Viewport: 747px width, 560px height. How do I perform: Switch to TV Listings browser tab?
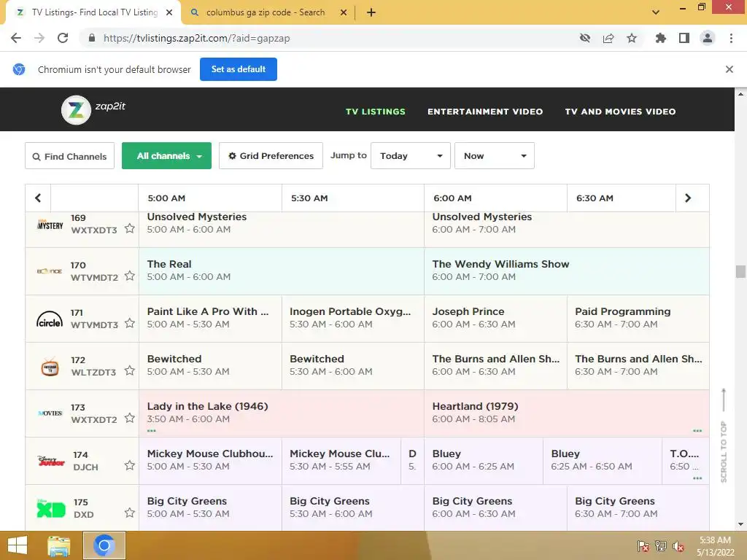[93, 12]
